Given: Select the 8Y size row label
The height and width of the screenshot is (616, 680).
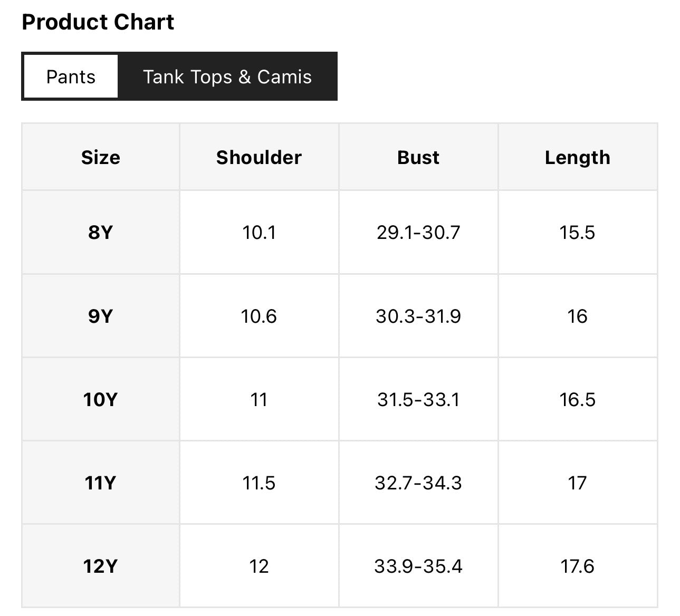Looking at the screenshot, I should (101, 232).
